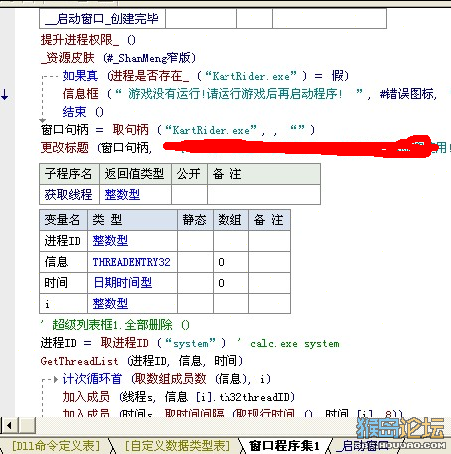Toggle the 静态 cell for variable i
This screenshot has width=451, height=454.
tap(195, 303)
